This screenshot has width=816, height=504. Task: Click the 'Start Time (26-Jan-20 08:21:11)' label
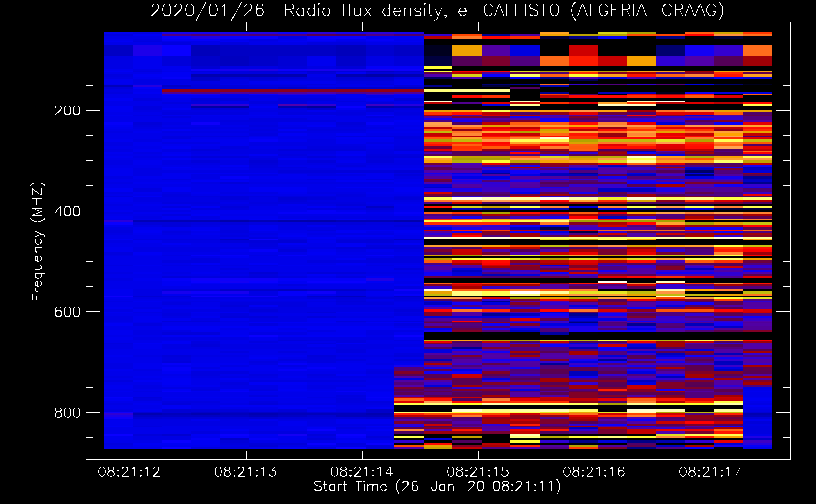[437, 487]
